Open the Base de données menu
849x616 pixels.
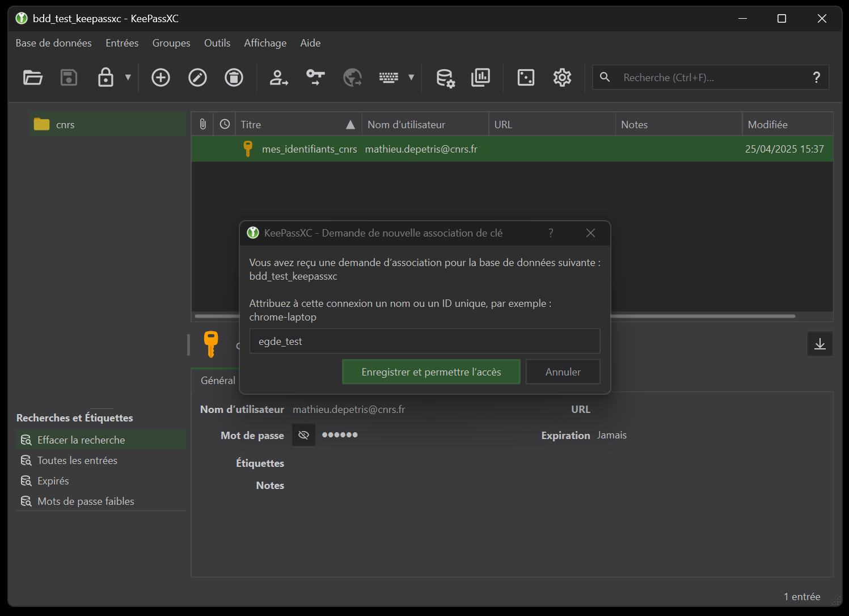tap(53, 43)
